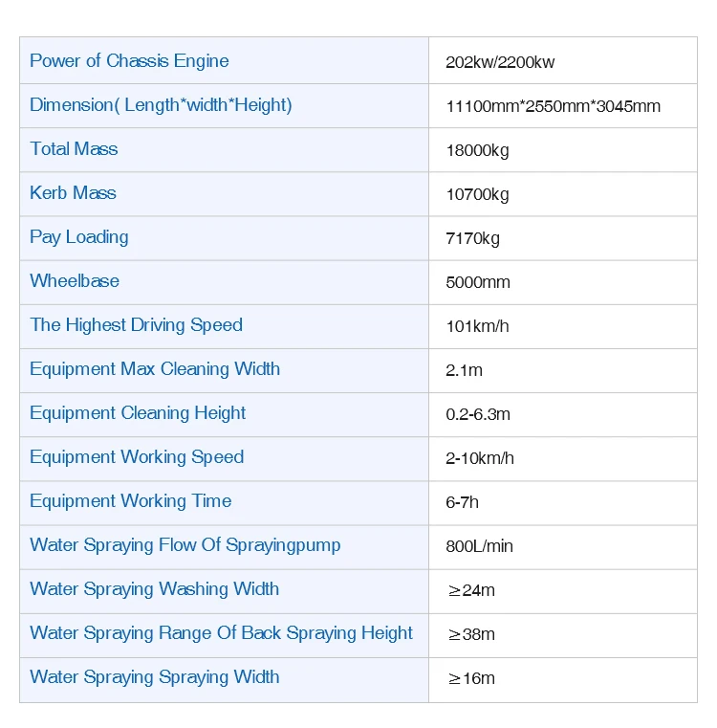Screen dimensions: 717x728
Task: Select the 6-7h working time value
Action: (x=461, y=502)
